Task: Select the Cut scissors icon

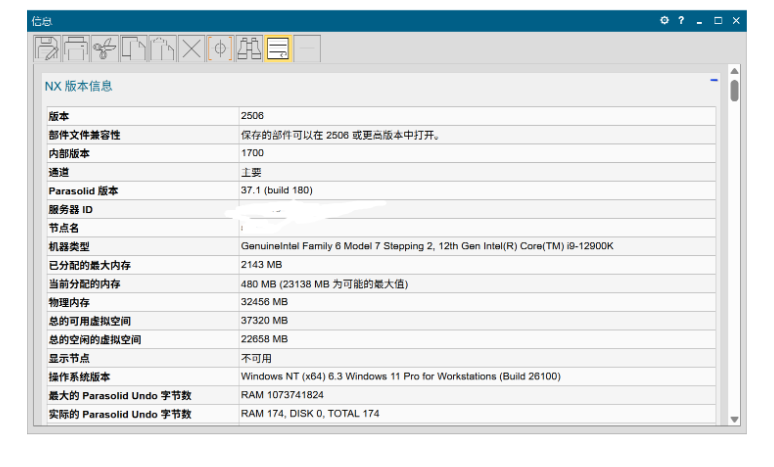Action: [104, 48]
